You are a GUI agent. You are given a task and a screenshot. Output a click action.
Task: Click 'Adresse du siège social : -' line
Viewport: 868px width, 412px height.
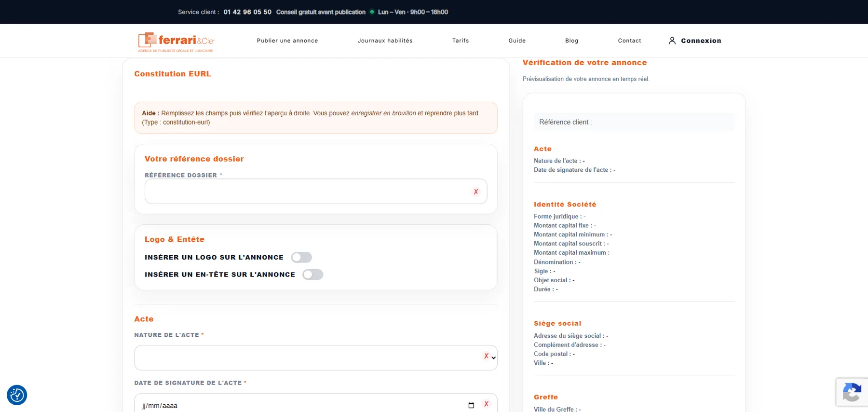coord(571,336)
